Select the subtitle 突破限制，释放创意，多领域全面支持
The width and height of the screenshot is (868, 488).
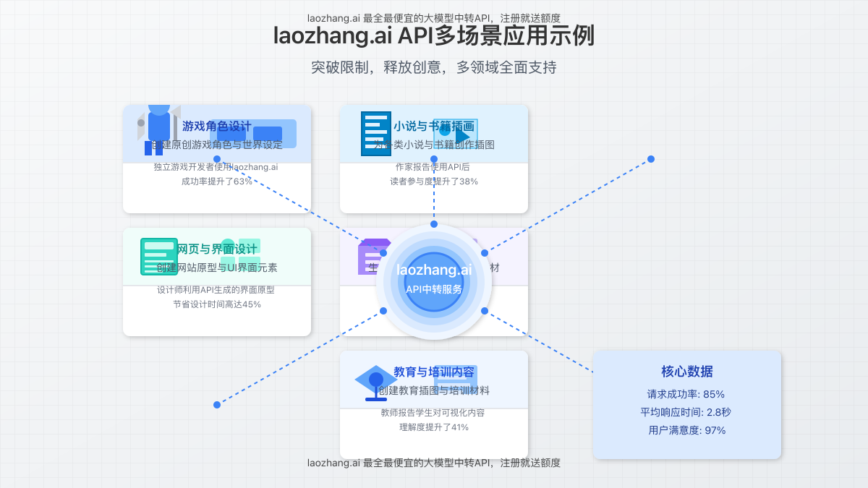coord(434,67)
